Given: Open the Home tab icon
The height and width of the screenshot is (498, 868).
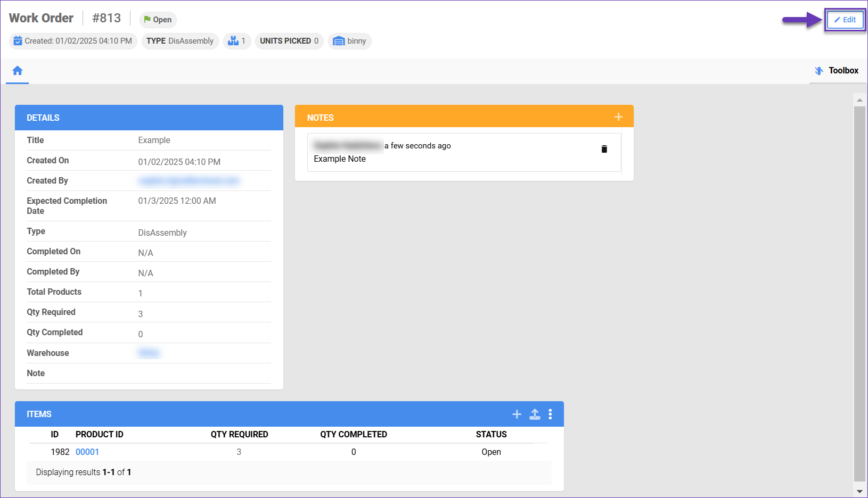Looking at the screenshot, I should pyautogui.click(x=18, y=71).
